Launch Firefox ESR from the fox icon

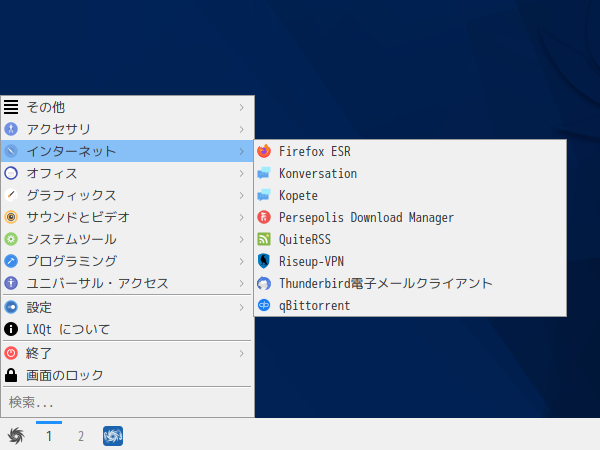[x=264, y=151]
